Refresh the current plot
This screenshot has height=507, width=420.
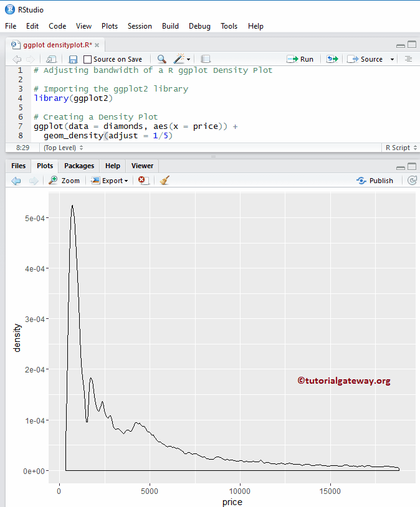point(413,181)
